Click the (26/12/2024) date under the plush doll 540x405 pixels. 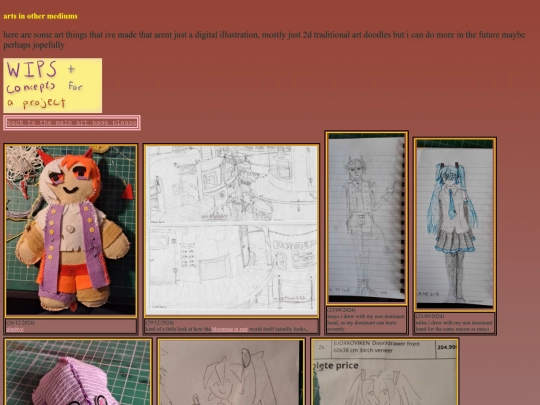tap(20, 323)
